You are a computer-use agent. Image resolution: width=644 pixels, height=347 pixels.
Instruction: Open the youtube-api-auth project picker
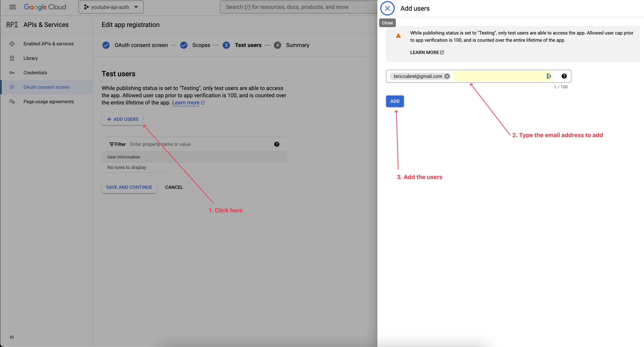click(x=111, y=7)
